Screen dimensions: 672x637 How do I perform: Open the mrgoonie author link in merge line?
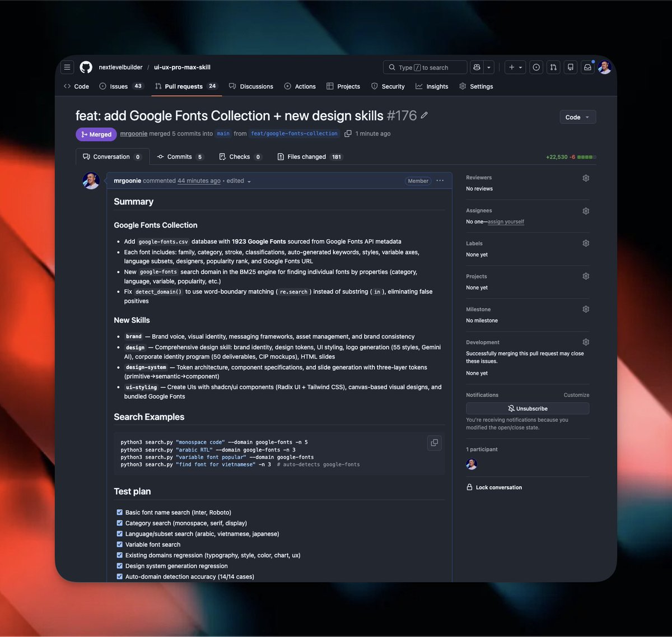pyautogui.click(x=133, y=134)
